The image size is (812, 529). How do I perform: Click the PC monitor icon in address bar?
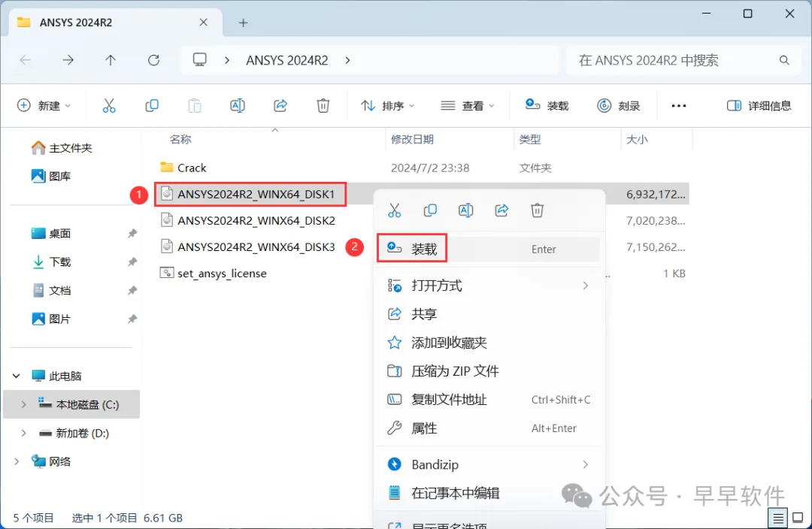200,60
